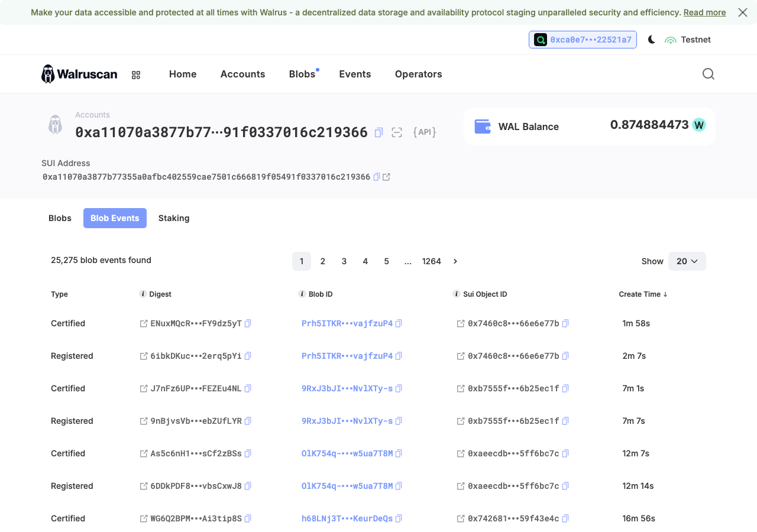Open the Operators menu item

click(419, 74)
